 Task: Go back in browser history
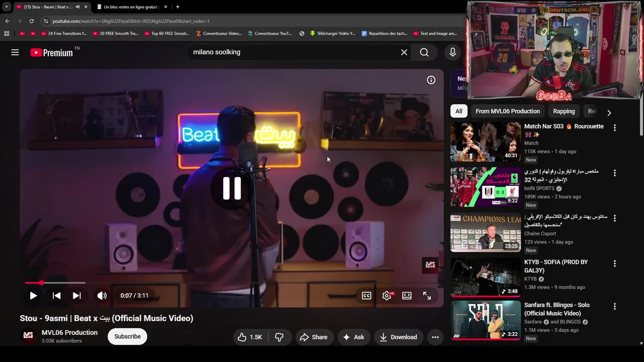tap(7, 21)
